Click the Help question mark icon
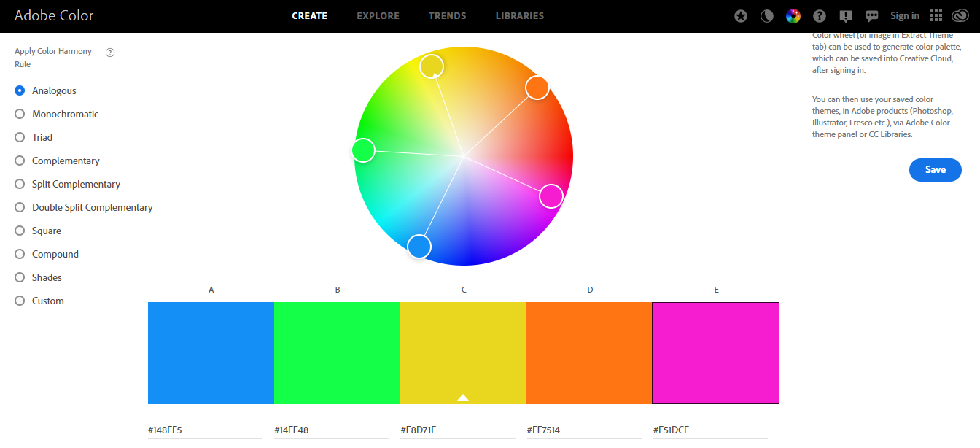This screenshot has width=980, height=448. point(820,15)
